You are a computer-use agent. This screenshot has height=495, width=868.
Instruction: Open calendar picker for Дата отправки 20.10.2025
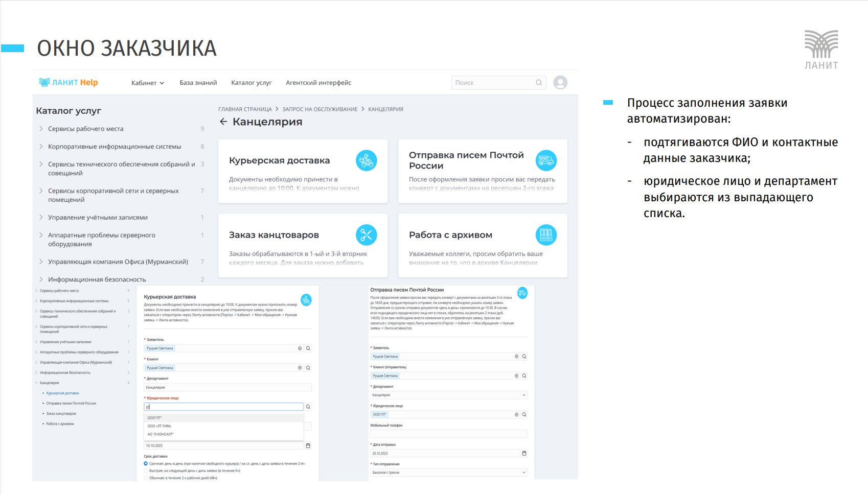point(524,454)
